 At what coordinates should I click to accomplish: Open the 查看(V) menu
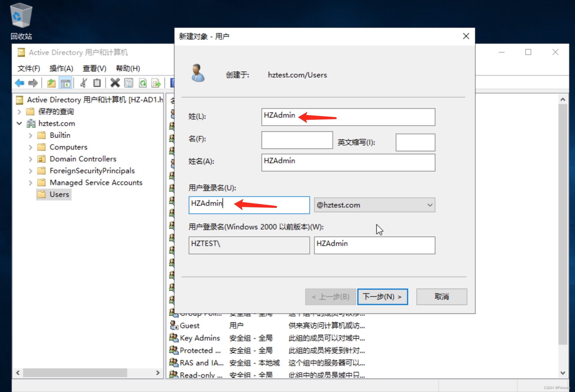[94, 68]
